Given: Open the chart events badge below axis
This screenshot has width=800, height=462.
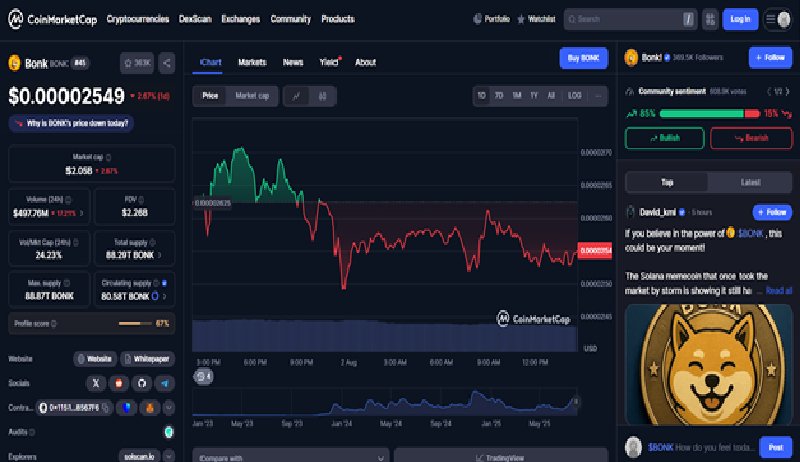Looking at the screenshot, I should pyautogui.click(x=203, y=376).
